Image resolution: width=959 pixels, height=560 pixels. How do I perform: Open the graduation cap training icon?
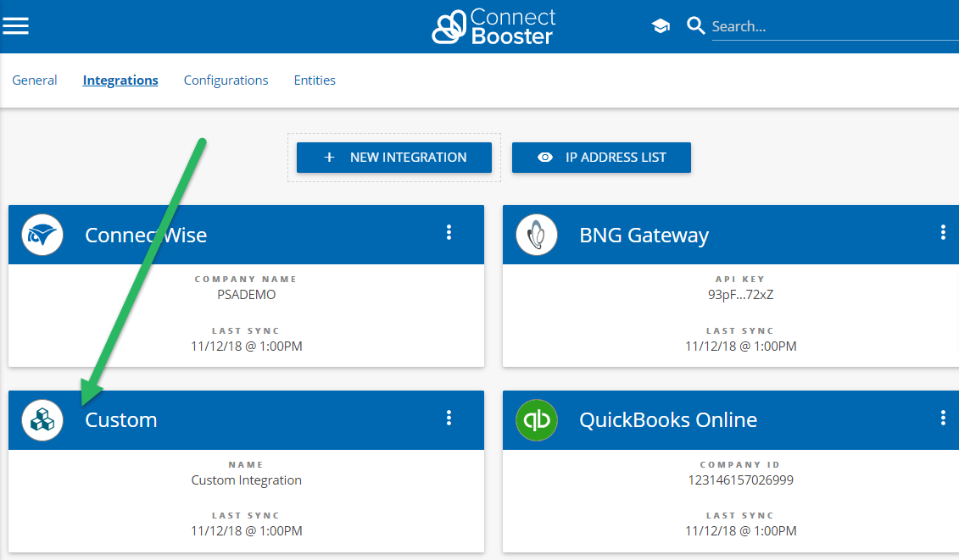[x=661, y=26]
